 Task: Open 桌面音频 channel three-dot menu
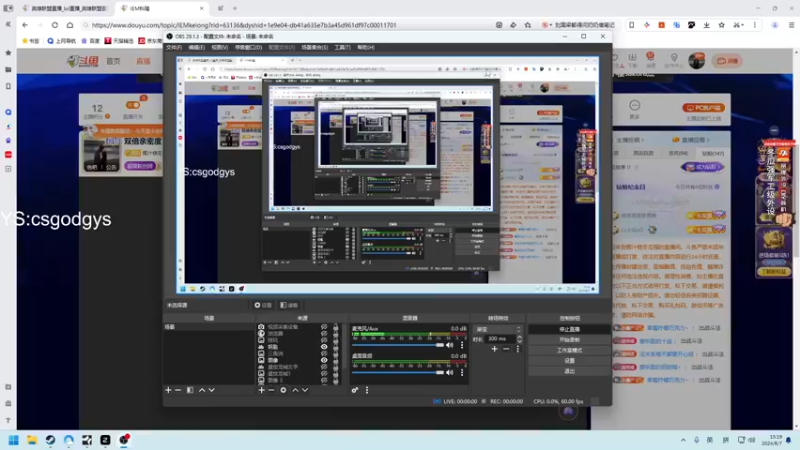pyautogui.click(x=462, y=372)
